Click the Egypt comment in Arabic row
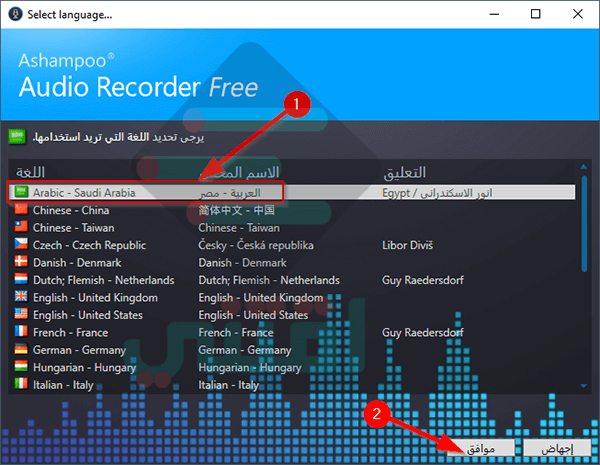The height and width of the screenshot is (465, 600). click(x=437, y=193)
